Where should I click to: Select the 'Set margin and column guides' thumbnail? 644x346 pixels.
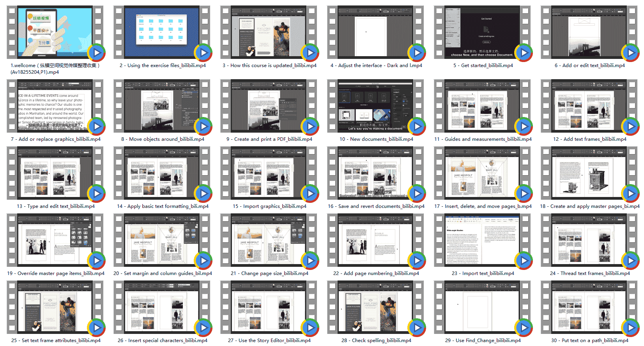162,240
